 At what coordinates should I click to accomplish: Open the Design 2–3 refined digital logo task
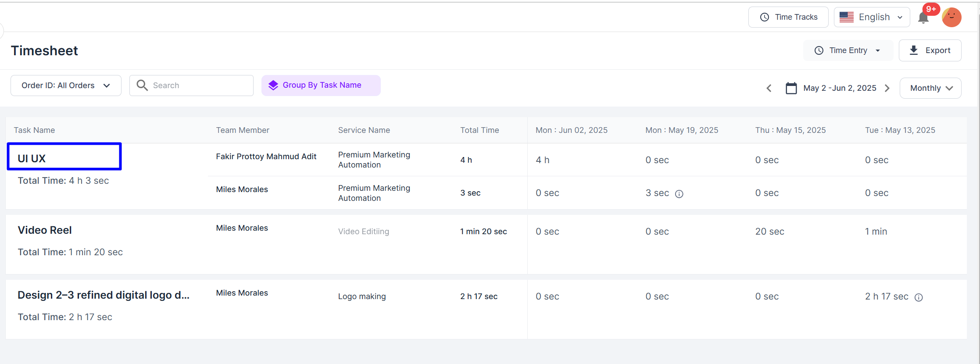[104, 295]
